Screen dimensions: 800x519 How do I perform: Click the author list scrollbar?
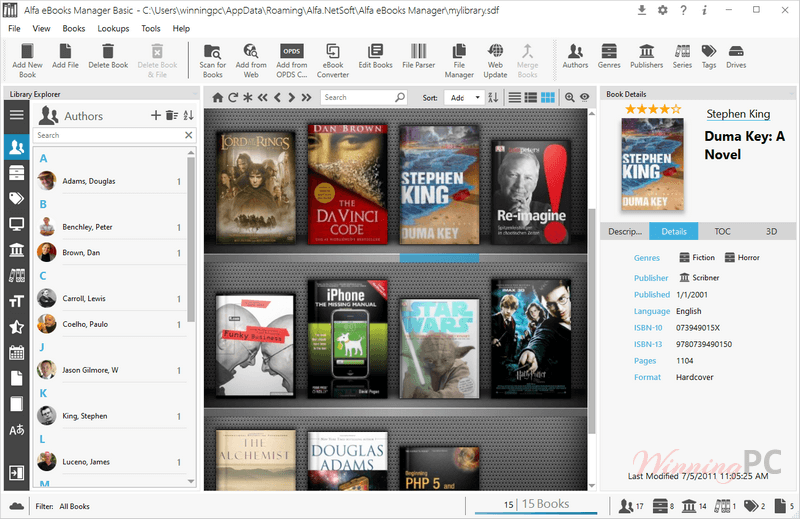click(191, 239)
